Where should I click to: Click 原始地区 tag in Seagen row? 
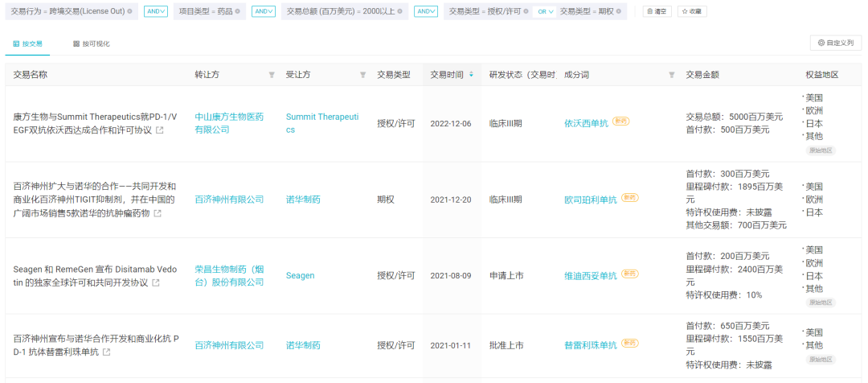click(x=821, y=302)
